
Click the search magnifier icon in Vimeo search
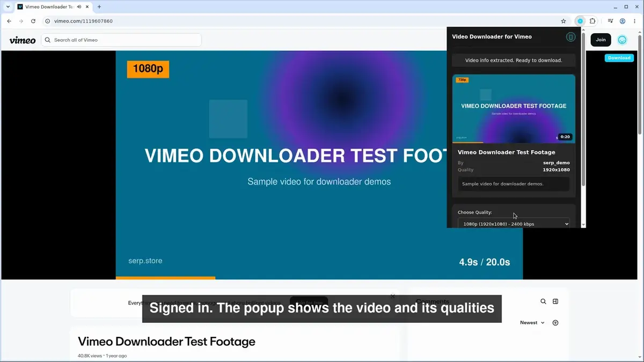48,40
